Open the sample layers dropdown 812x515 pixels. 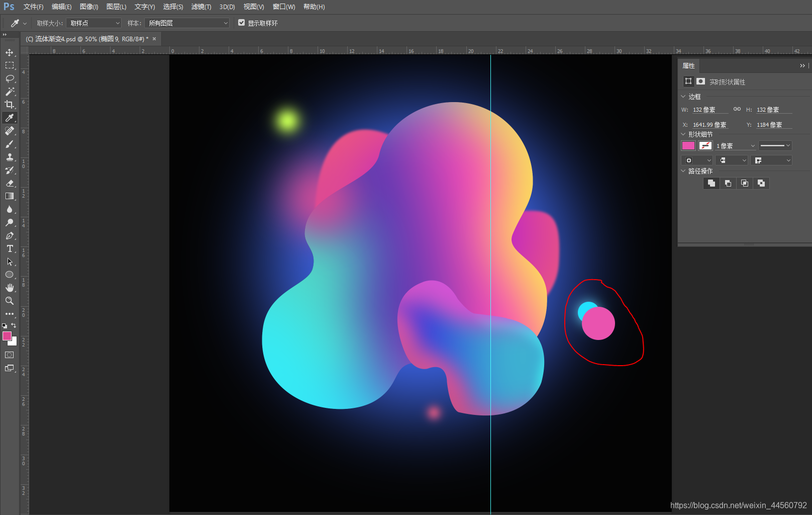pos(187,23)
